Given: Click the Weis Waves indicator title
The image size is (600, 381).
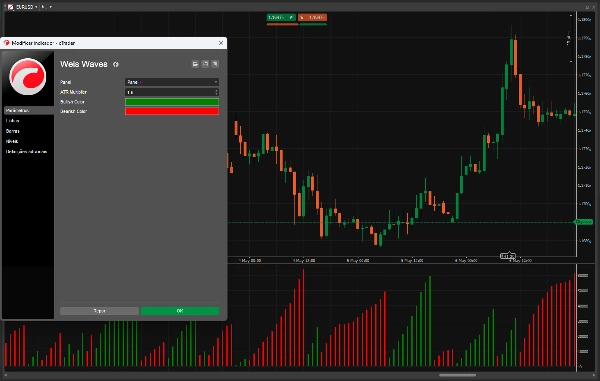Looking at the screenshot, I should (84, 64).
